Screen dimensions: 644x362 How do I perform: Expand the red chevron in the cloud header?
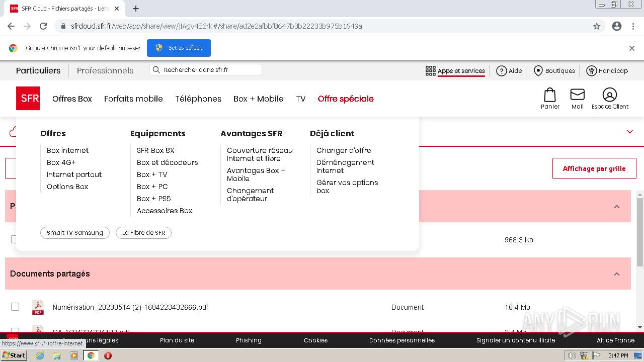click(x=630, y=132)
